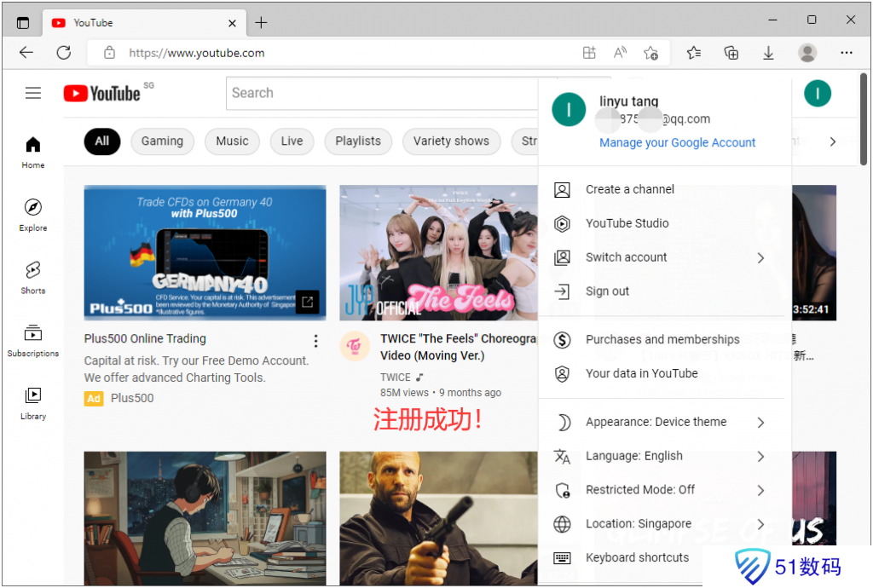Click the hamburger guide menu icon
The width and height of the screenshot is (873, 588).
tap(33, 93)
